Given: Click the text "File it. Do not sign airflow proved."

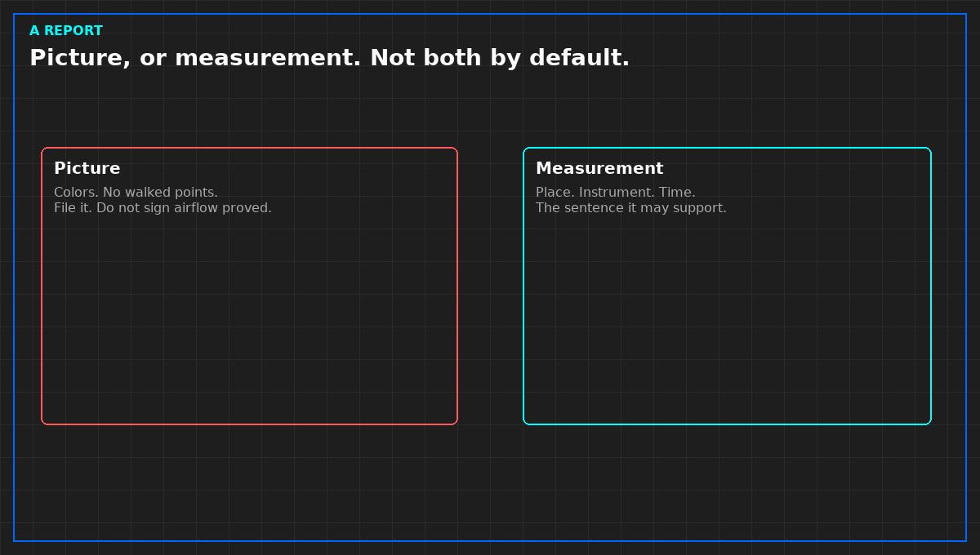Looking at the screenshot, I should [x=163, y=208].
